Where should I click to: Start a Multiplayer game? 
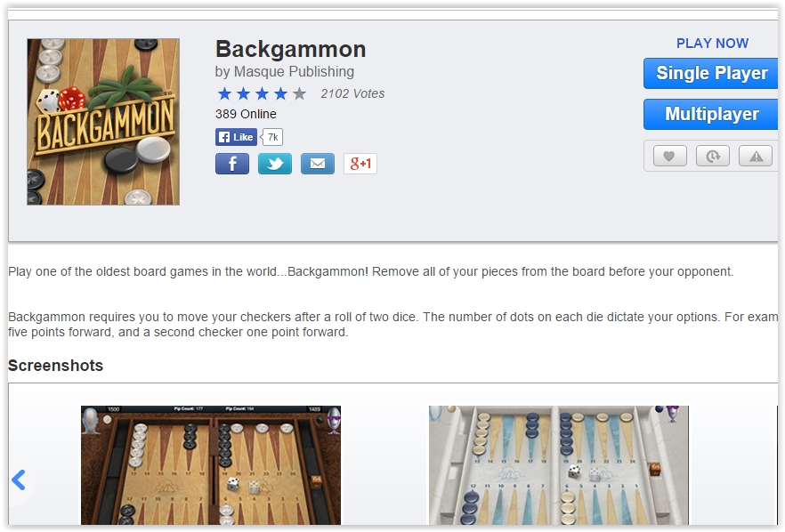(x=711, y=114)
